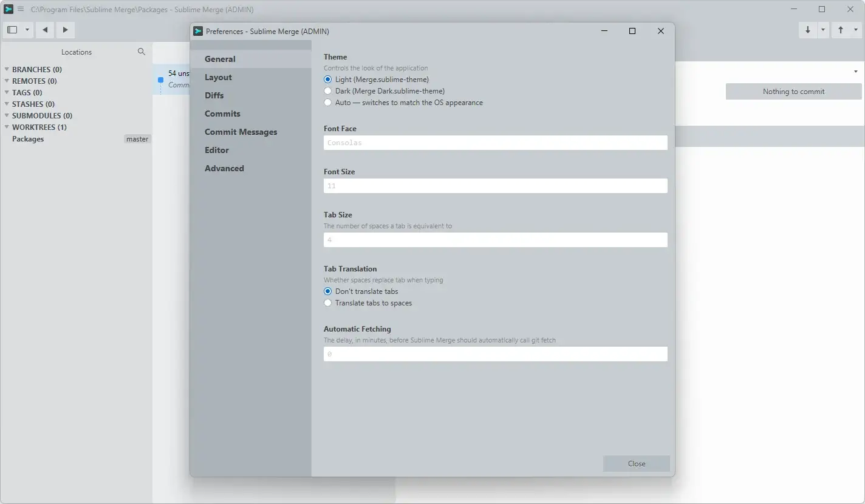Close the Preferences dialog with Close button
The image size is (865, 504).
637,463
